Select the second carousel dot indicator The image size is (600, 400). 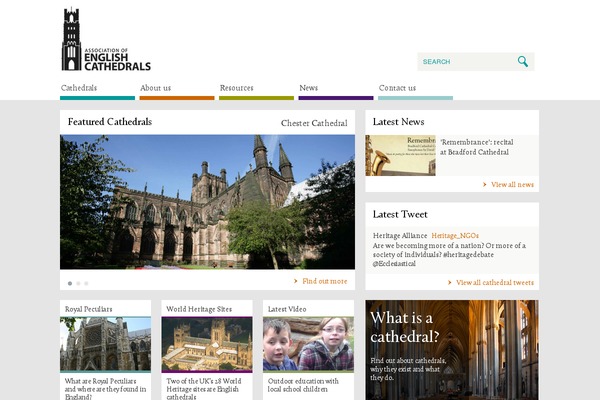pos(78,284)
